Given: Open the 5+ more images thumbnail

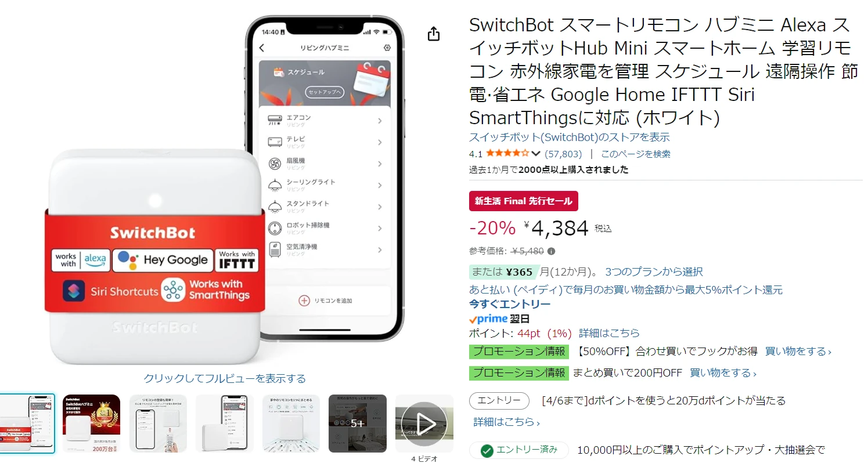Looking at the screenshot, I should tap(358, 424).
